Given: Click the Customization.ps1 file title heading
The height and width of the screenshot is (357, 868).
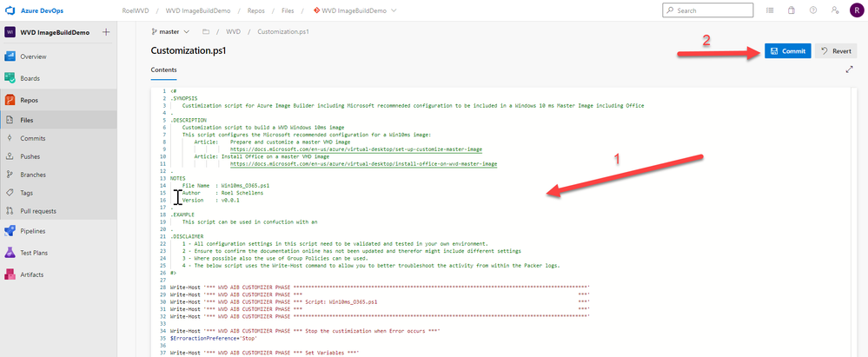Looking at the screenshot, I should coord(189,50).
